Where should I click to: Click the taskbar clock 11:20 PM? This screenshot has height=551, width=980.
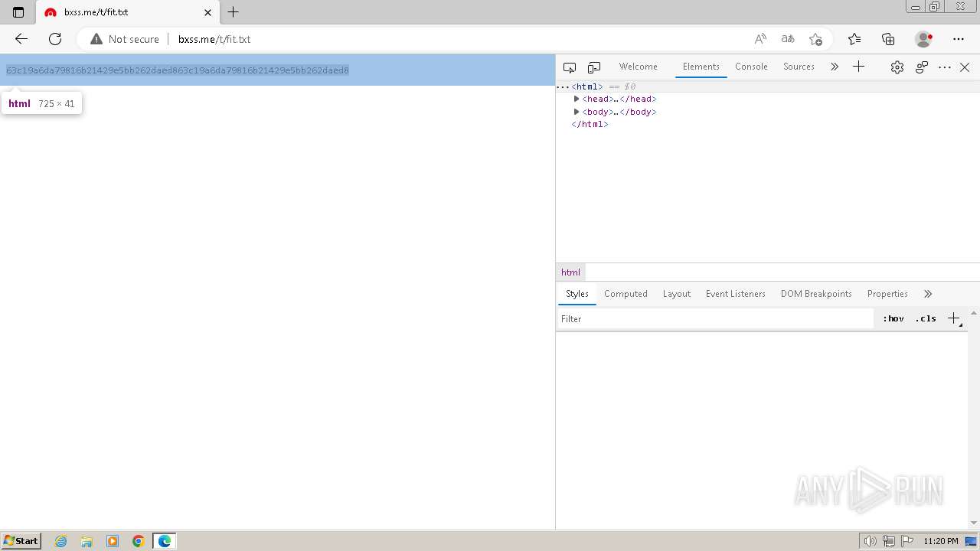pyautogui.click(x=941, y=541)
